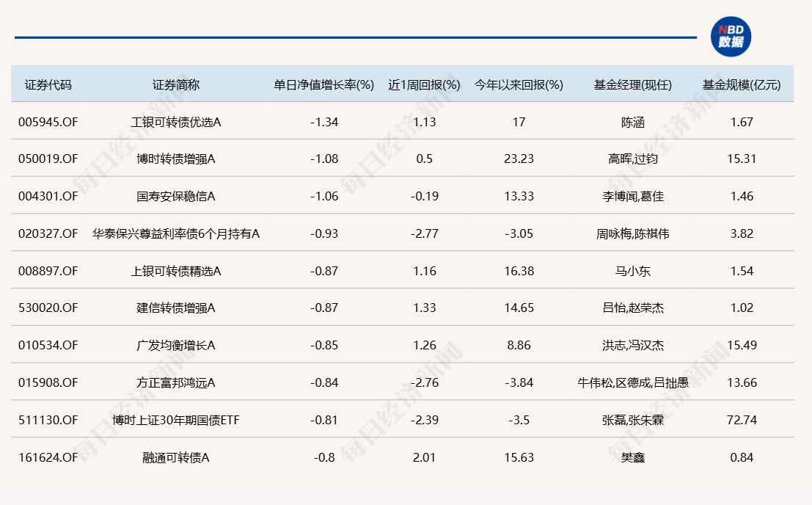The height and width of the screenshot is (505, 812).
Task: Open fund 广发均衡增长A
Action: [176, 346]
